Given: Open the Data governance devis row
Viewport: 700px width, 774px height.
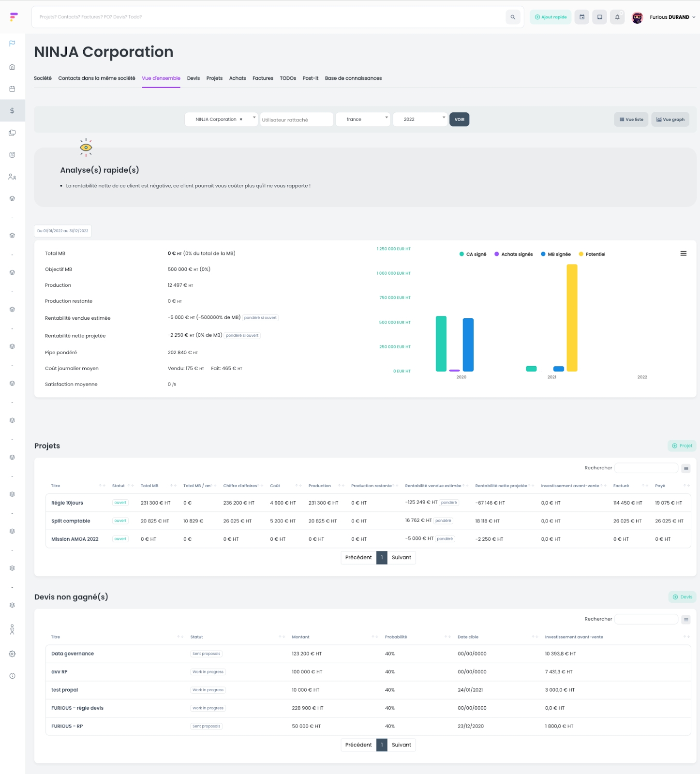Looking at the screenshot, I should pyautogui.click(x=368, y=654).
